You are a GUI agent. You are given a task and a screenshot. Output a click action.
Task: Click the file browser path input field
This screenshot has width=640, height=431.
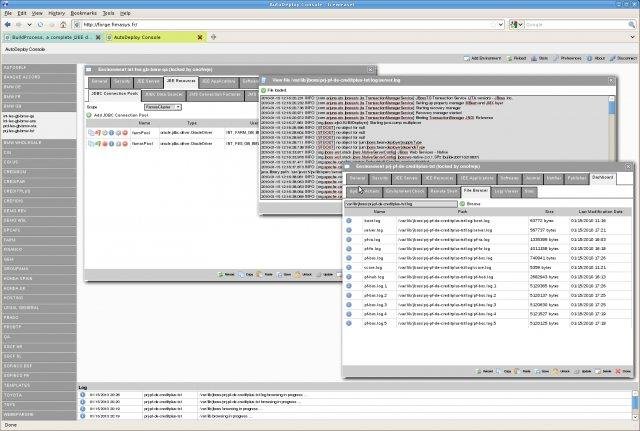401,203
